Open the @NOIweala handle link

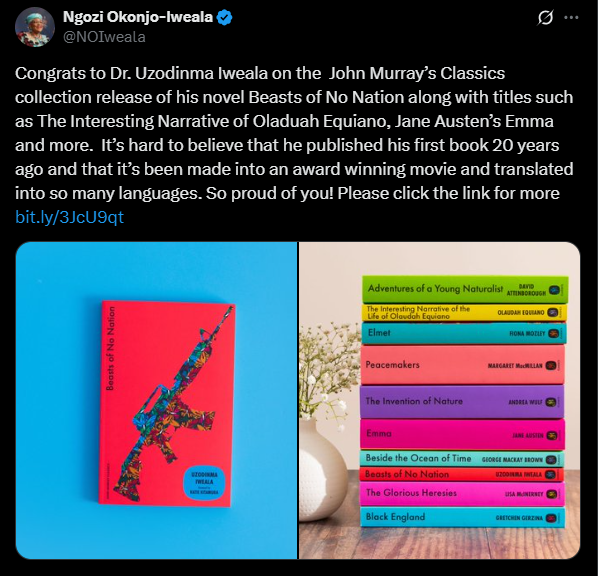click(104, 37)
